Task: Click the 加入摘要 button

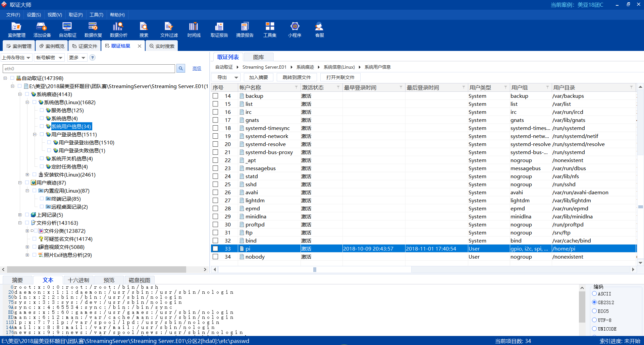Action: (x=258, y=77)
